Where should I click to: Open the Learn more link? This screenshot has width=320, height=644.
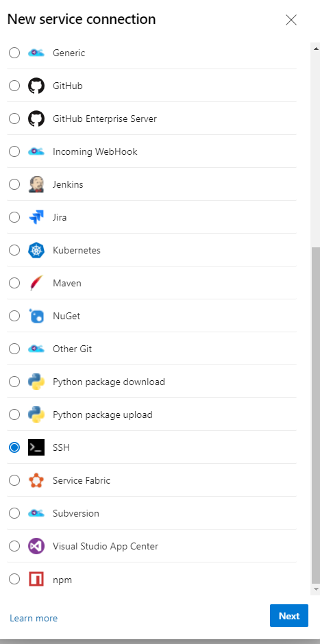pos(34,618)
